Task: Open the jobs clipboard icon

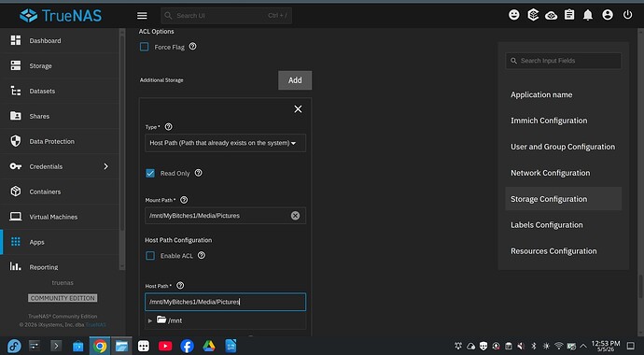Action: coord(569,15)
